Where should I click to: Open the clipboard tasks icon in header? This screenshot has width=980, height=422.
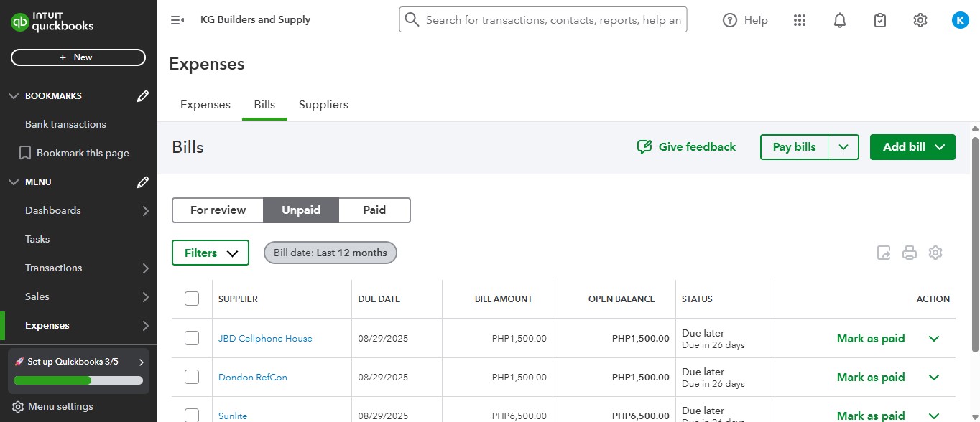pos(880,20)
